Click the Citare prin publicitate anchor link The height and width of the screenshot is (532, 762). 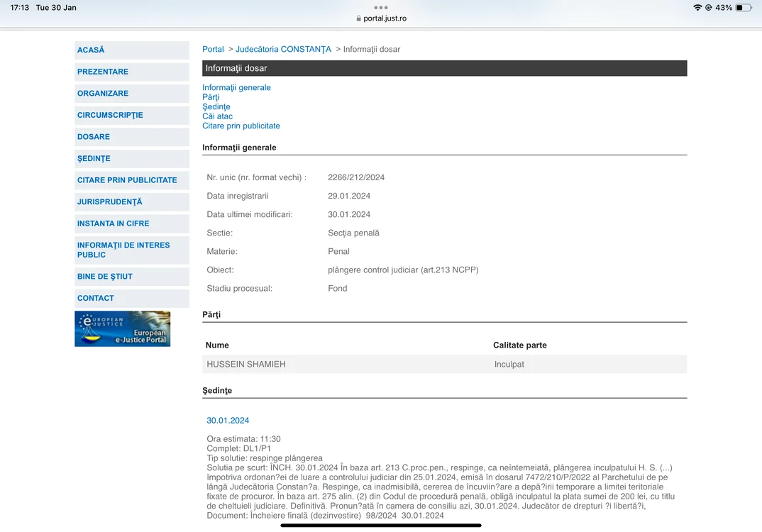(241, 126)
